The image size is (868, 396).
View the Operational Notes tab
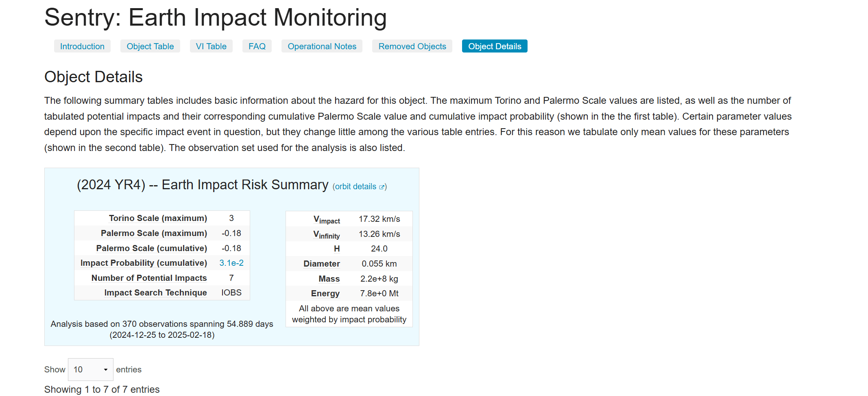click(x=322, y=46)
